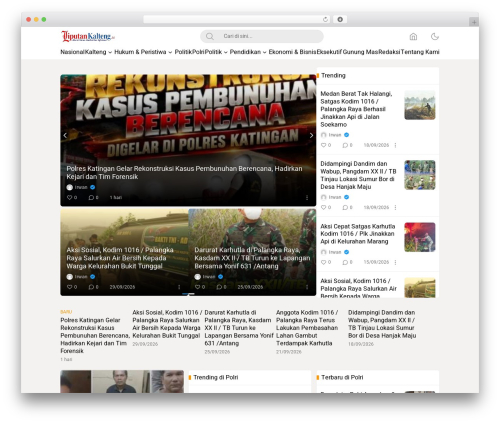Screen dimensions: 500x423
Task: Open new browser tab plus button
Action: point(474,22)
